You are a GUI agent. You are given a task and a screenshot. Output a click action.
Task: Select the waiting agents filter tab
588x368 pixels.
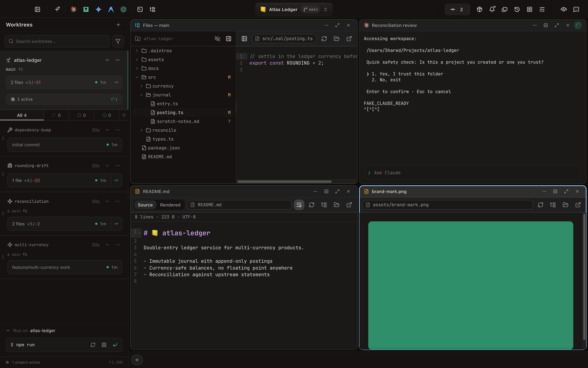[x=81, y=115]
